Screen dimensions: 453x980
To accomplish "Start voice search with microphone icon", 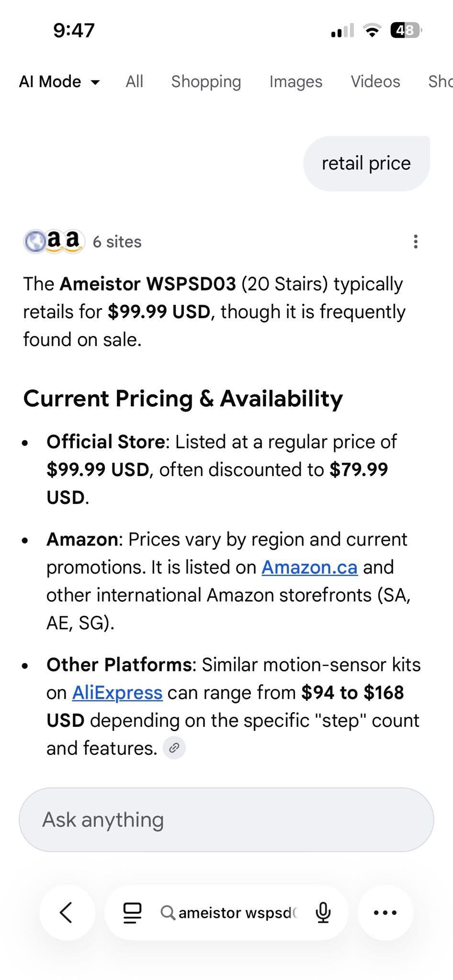I will point(323,912).
